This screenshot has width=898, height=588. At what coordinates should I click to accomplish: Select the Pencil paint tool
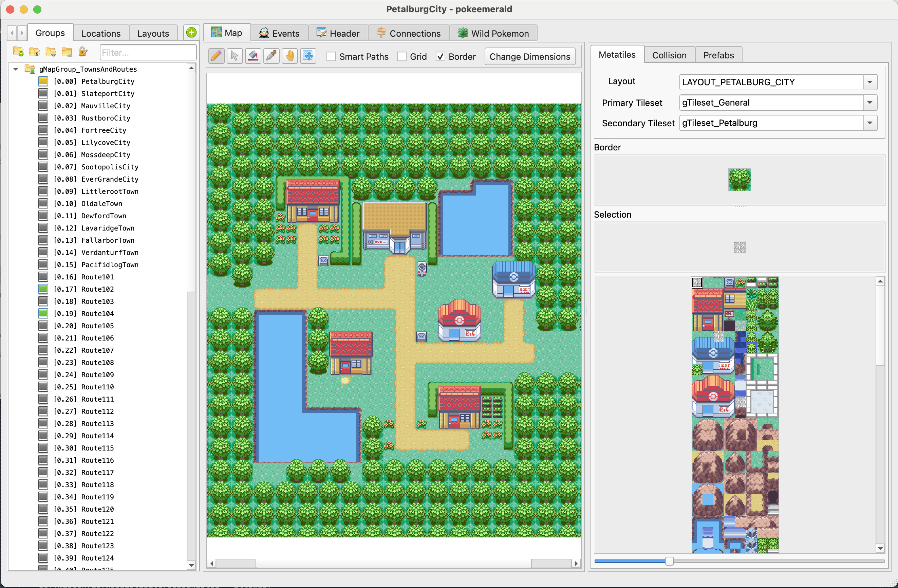[x=216, y=56]
